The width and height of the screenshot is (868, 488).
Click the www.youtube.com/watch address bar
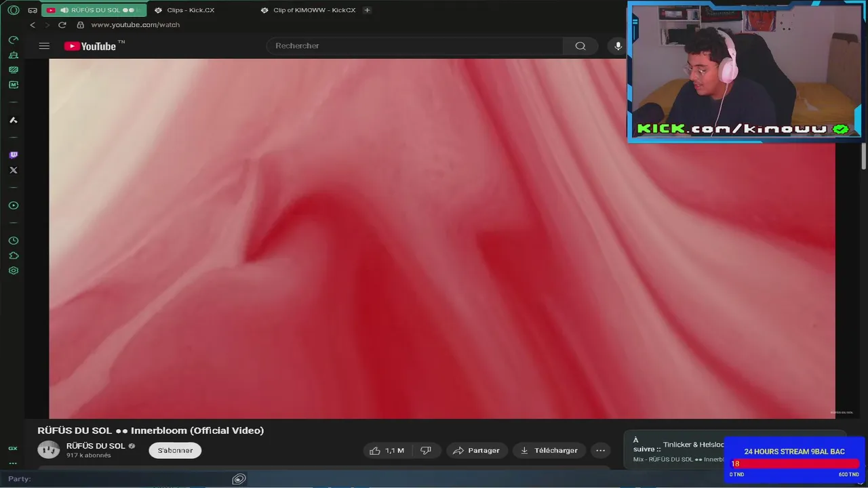pos(135,25)
